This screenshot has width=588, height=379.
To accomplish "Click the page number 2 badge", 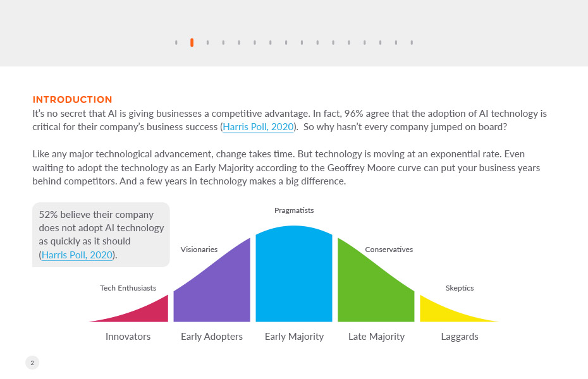I will click(32, 363).
